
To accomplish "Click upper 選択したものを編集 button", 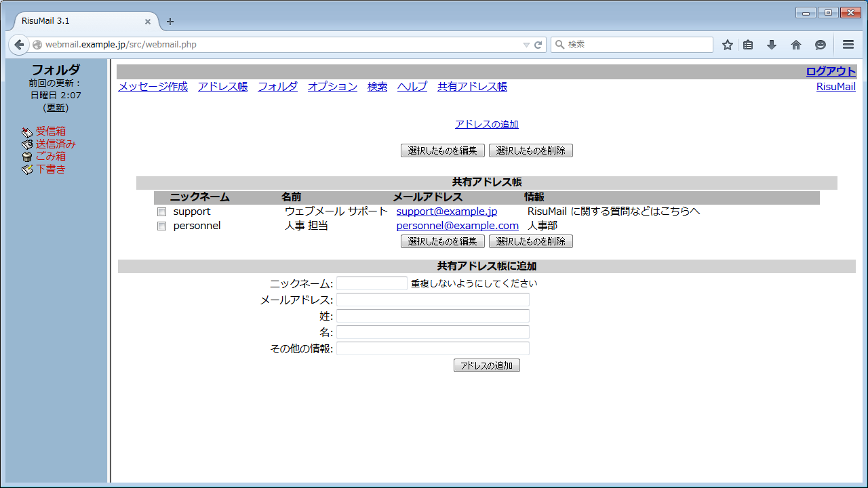I will [x=443, y=150].
